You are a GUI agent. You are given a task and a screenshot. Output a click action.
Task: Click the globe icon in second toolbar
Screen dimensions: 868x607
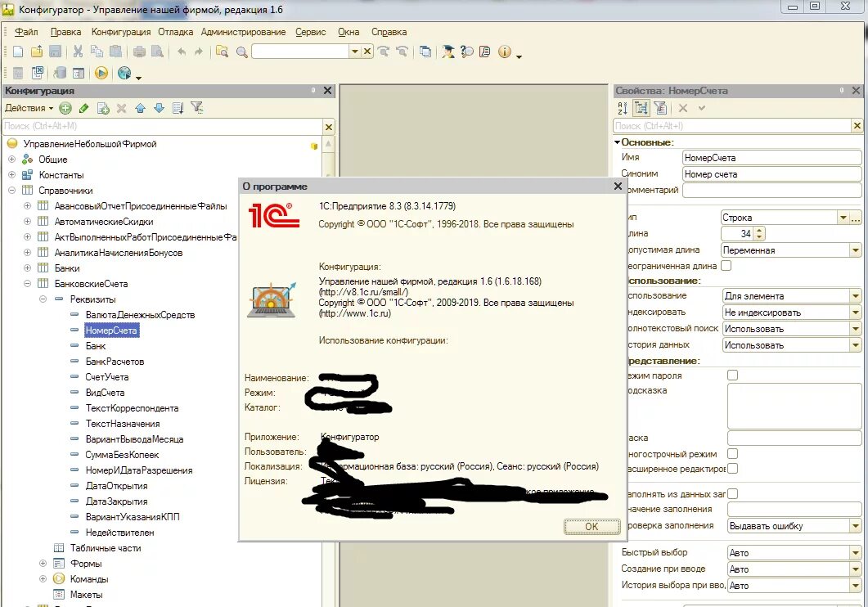(x=124, y=73)
